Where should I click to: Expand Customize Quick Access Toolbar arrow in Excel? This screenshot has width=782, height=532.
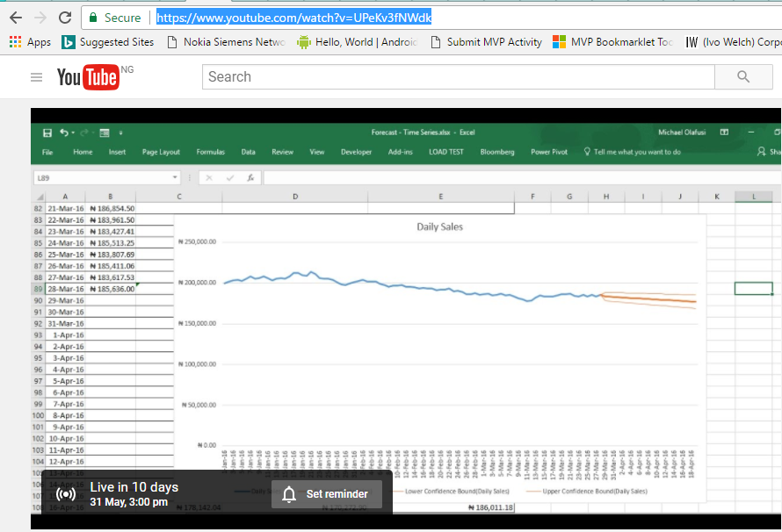click(x=120, y=133)
